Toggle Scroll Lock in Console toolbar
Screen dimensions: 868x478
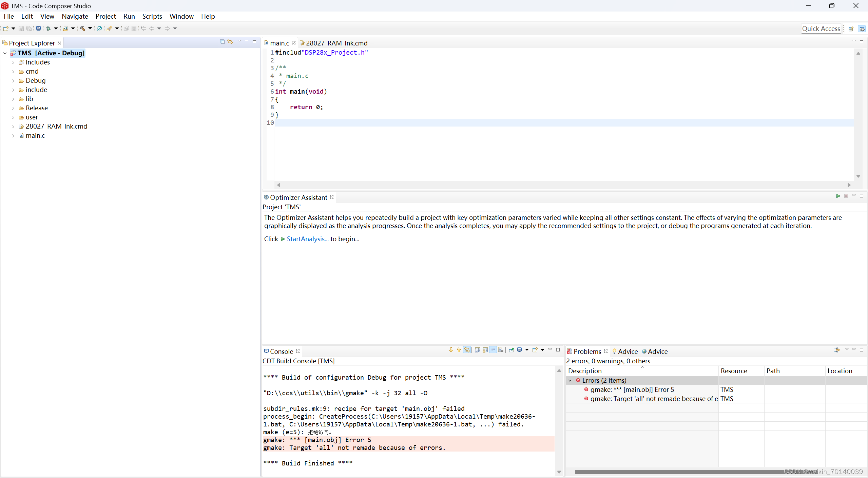tap(485, 350)
